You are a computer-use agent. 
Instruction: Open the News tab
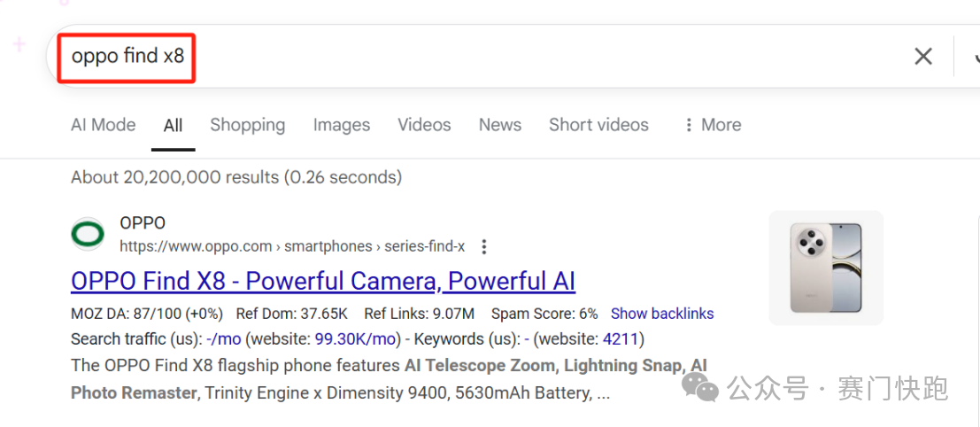(500, 125)
